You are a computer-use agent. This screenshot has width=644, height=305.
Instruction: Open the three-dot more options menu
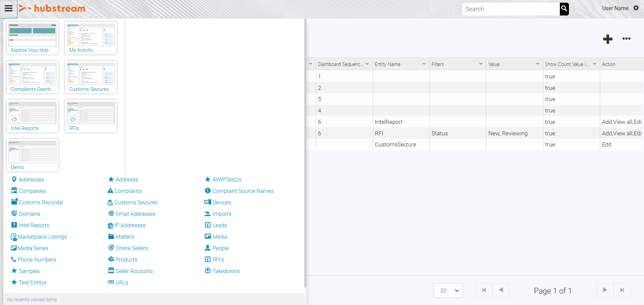(626, 39)
